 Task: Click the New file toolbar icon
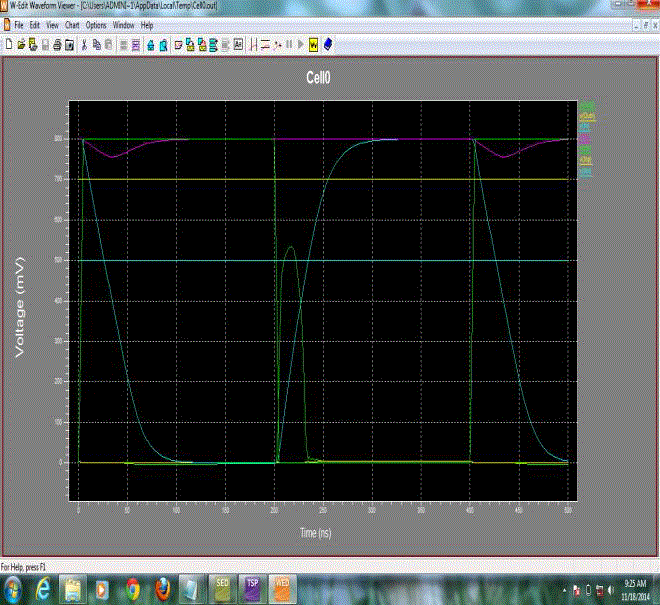(x=9, y=44)
